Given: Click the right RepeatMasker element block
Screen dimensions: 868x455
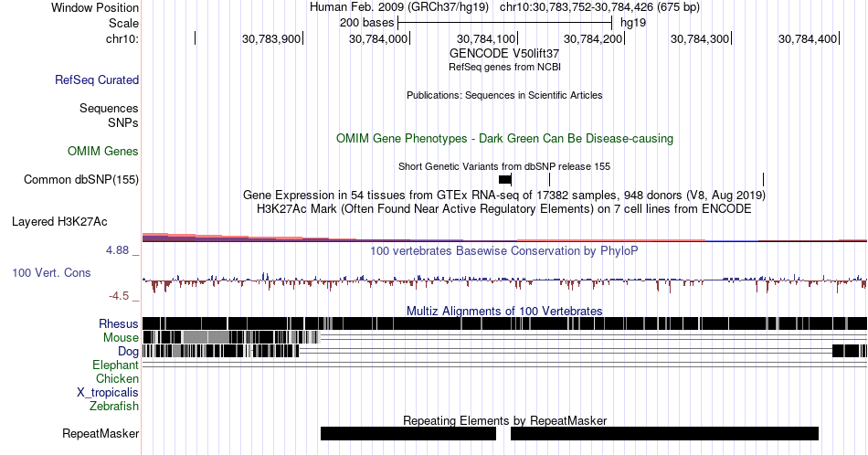Looking at the screenshot, I should coord(664,433).
